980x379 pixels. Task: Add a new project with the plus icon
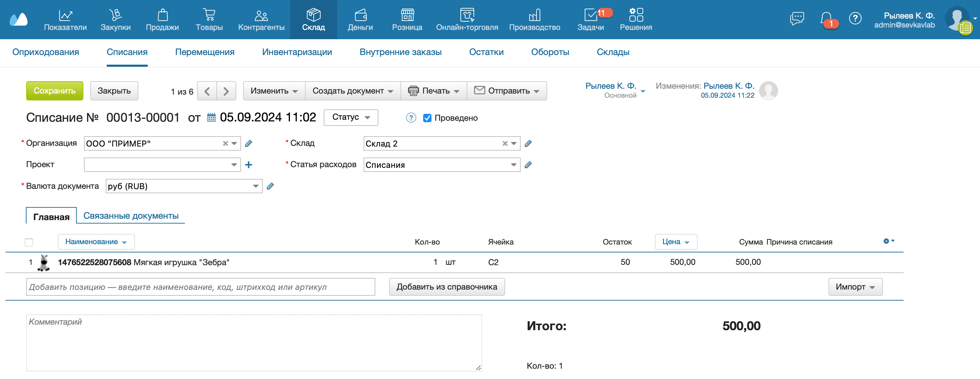[x=249, y=165]
